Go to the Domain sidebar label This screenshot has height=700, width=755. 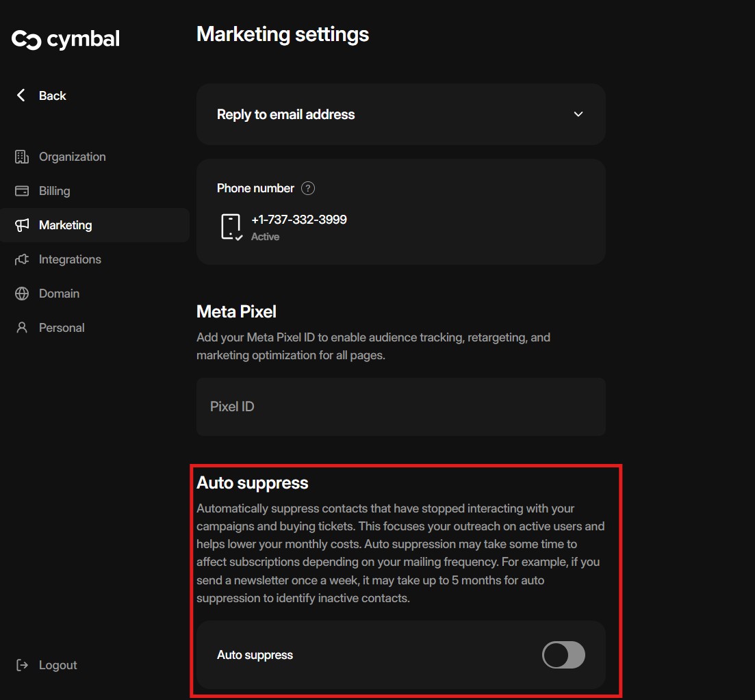click(x=59, y=294)
